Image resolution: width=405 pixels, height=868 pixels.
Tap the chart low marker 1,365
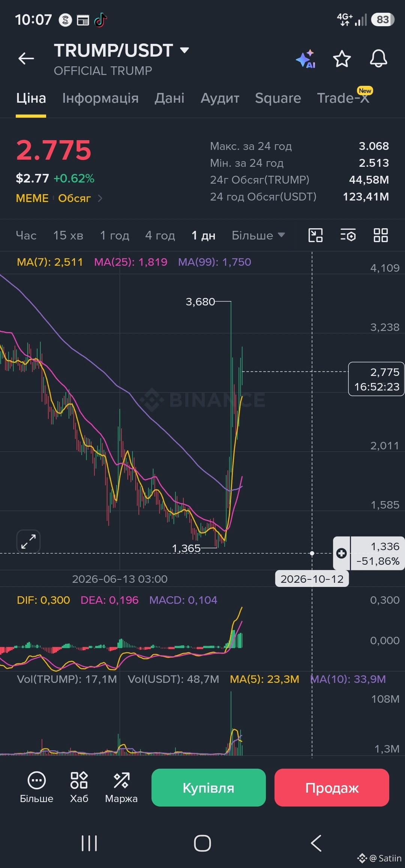(x=186, y=548)
